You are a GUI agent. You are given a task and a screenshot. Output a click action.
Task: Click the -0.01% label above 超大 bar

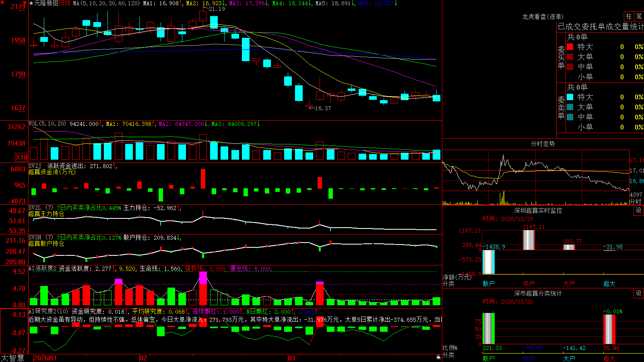point(613,311)
